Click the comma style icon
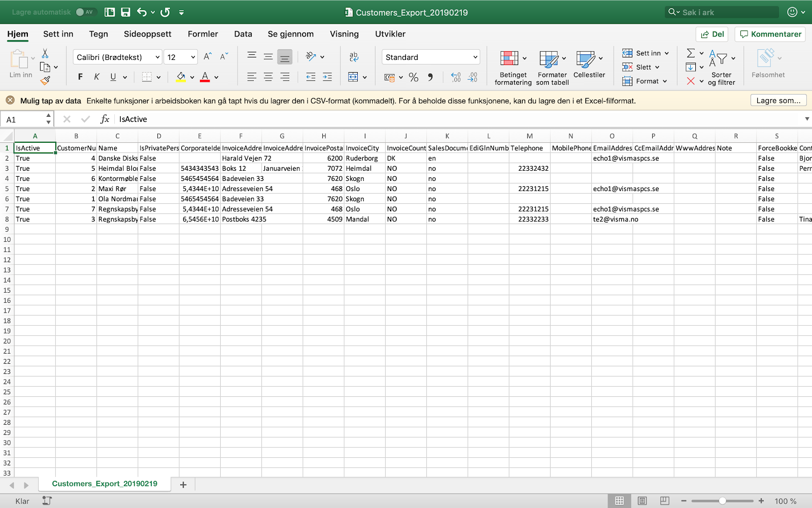Screen dimensions: 812x508 click(x=430, y=77)
